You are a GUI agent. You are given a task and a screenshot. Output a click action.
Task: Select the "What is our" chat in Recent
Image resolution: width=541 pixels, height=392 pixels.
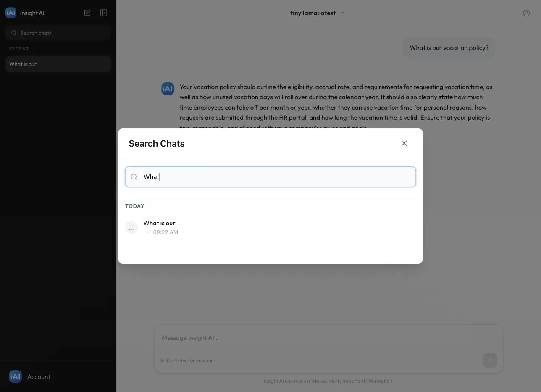[58, 64]
